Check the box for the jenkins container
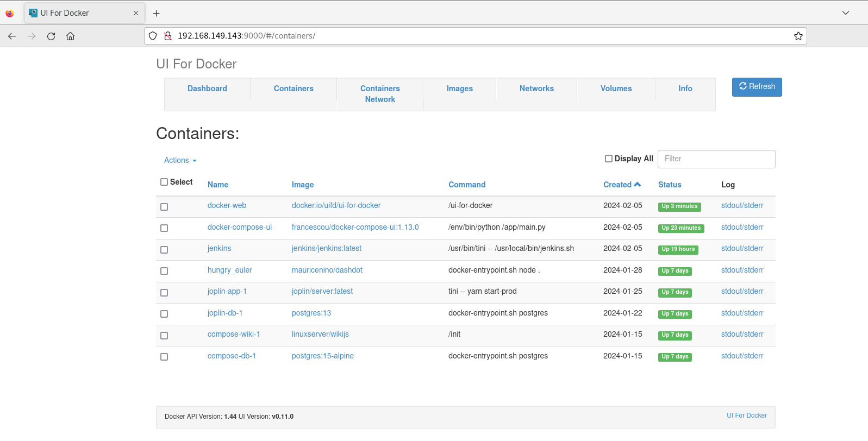868x441 pixels. click(164, 250)
